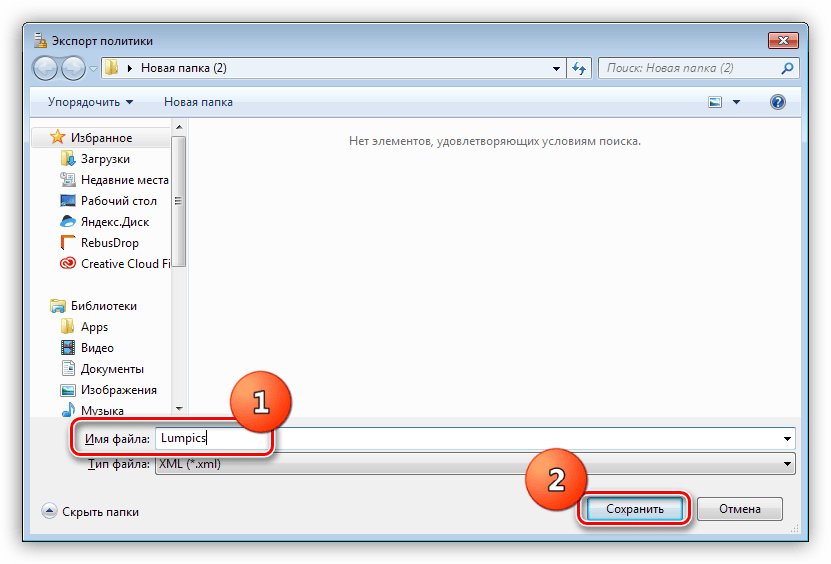Click Новая папка toolbar button

pyautogui.click(x=198, y=102)
